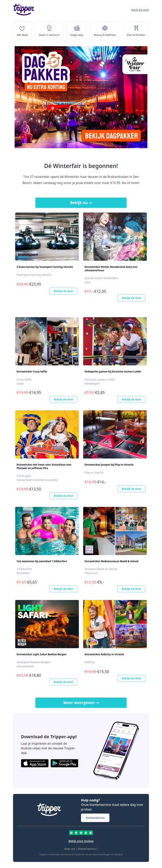
Task: Follow the Bekijk onze reviews link
Action: click(81, 841)
